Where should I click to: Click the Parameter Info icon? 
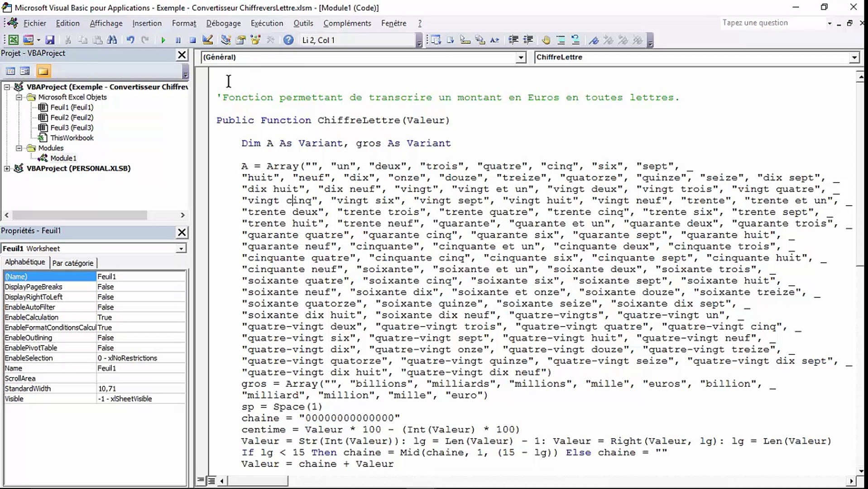[480, 40]
